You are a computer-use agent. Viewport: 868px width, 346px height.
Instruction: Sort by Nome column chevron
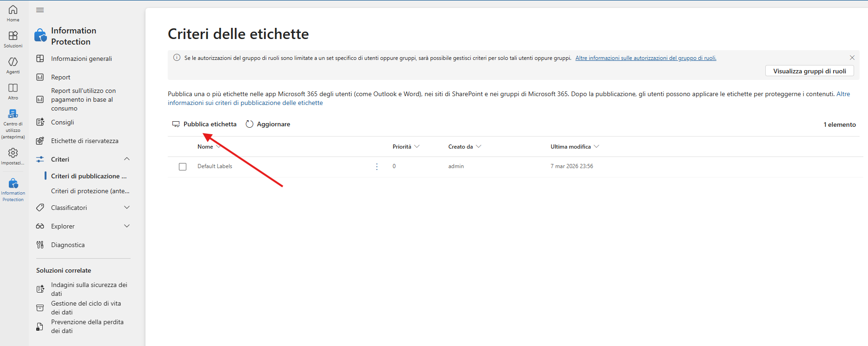(218, 146)
